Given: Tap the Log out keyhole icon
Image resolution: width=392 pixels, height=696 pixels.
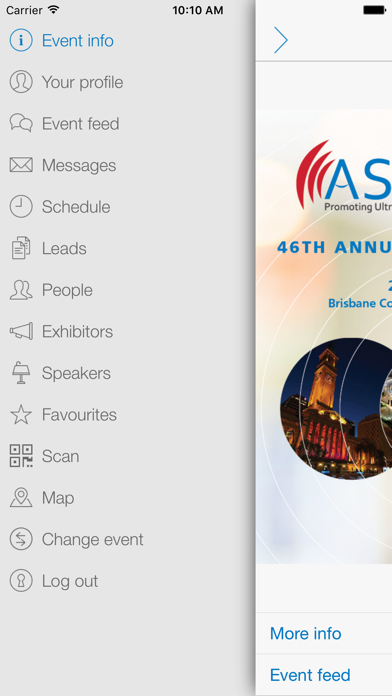Looking at the screenshot, I should click(x=21, y=581).
